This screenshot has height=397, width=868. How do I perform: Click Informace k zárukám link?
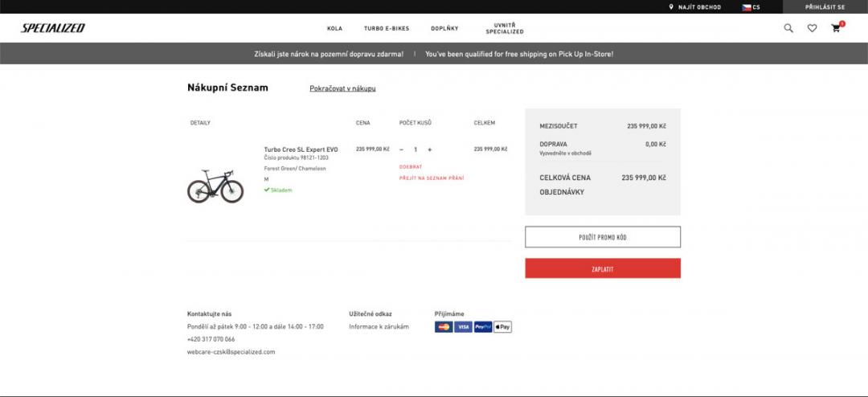click(379, 326)
